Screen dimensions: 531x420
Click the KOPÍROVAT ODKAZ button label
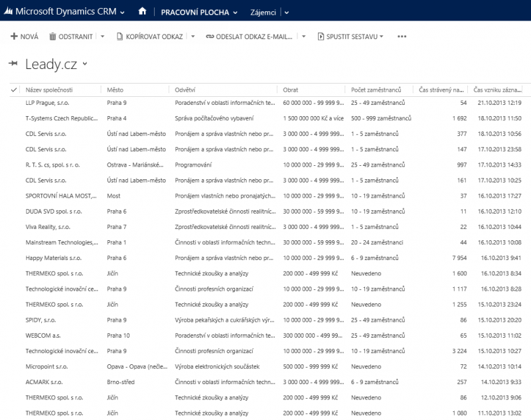(x=155, y=36)
